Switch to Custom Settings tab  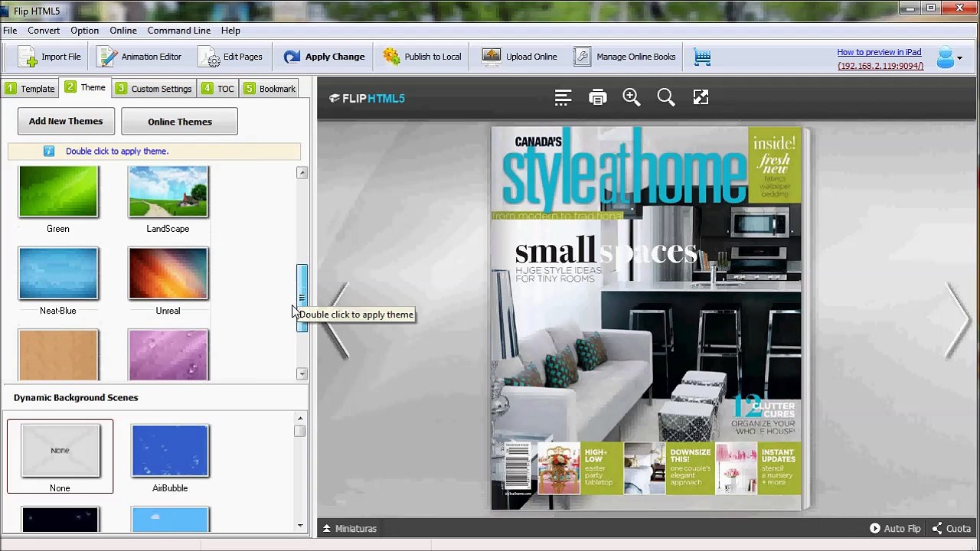click(x=154, y=89)
